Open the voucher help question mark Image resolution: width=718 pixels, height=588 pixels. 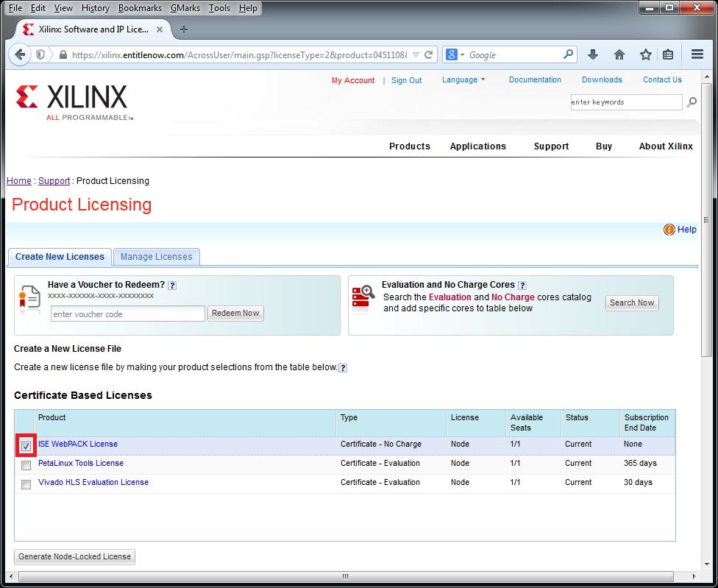point(172,286)
